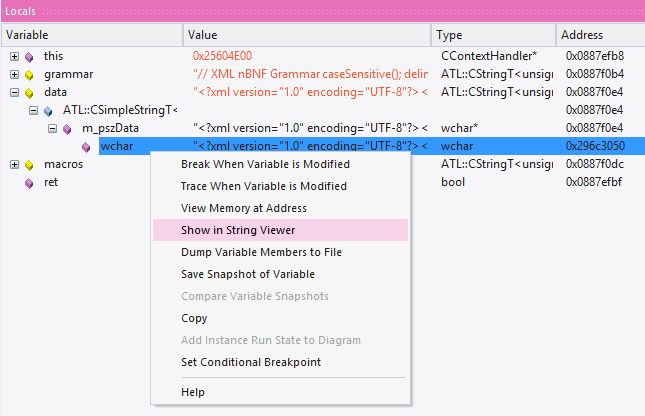Select the 'ret' variable row

coord(51,182)
